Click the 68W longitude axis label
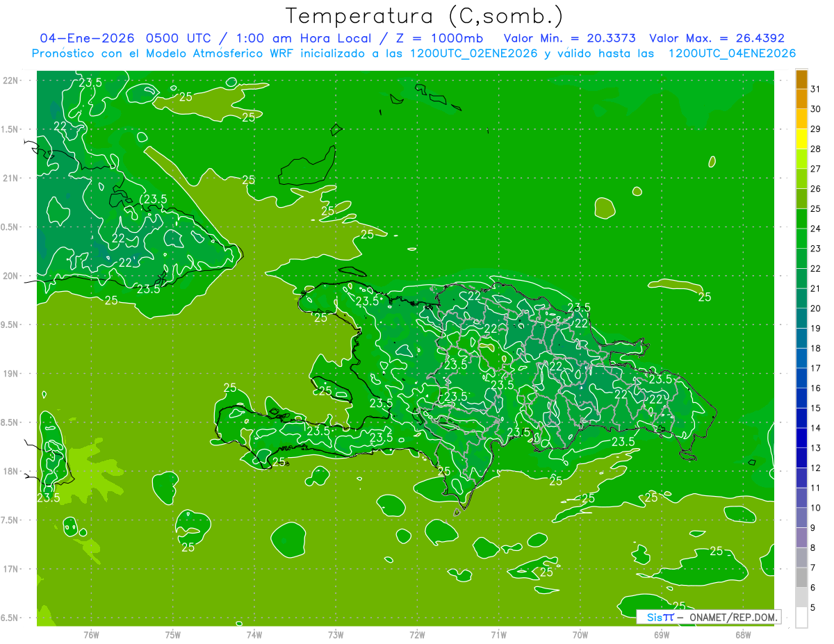Viewport: 834px width, 644px height. click(743, 634)
